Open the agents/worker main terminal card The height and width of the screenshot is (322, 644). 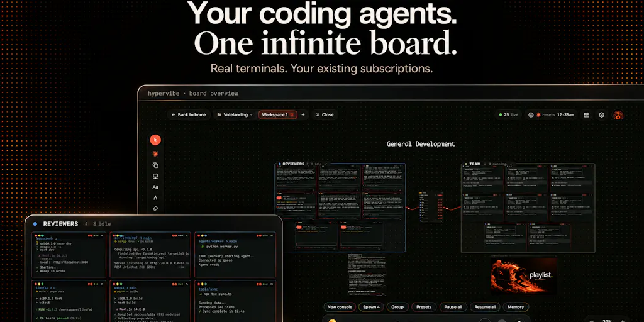[235, 255]
